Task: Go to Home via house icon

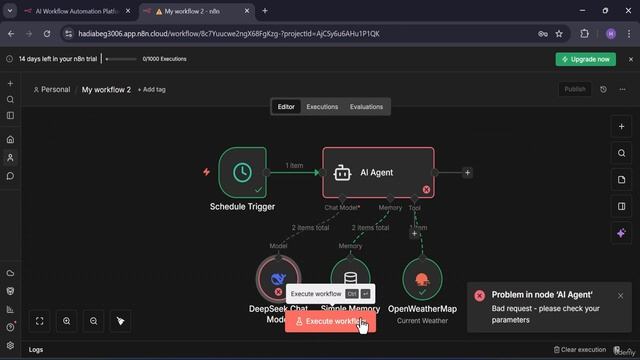Action: point(10,140)
